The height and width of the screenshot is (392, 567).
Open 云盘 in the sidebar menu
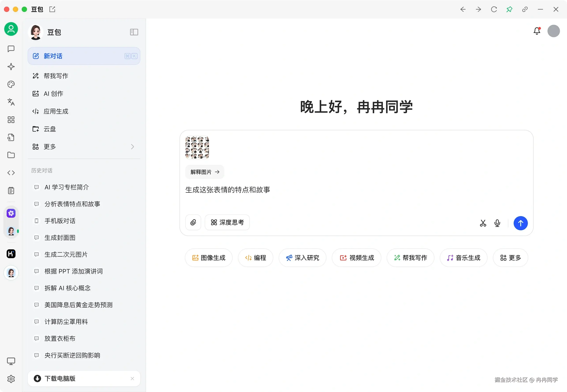pyautogui.click(x=50, y=129)
